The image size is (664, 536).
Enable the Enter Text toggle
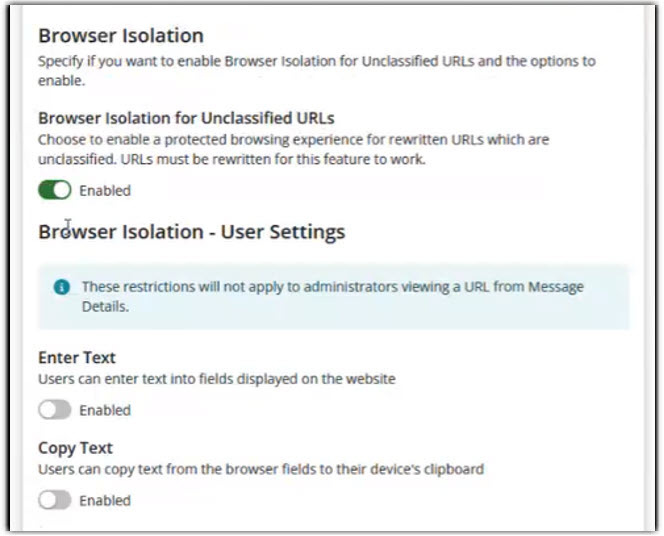click(x=55, y=410)
